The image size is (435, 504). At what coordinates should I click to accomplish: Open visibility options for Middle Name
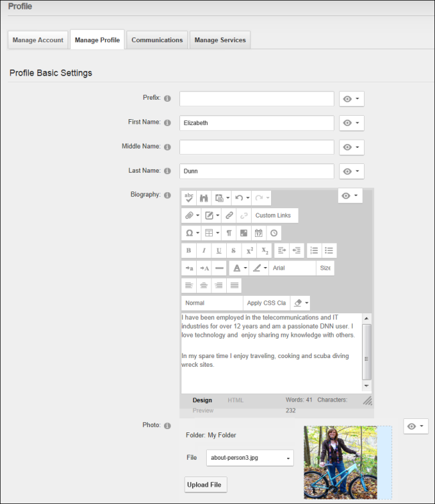(352, 147)
